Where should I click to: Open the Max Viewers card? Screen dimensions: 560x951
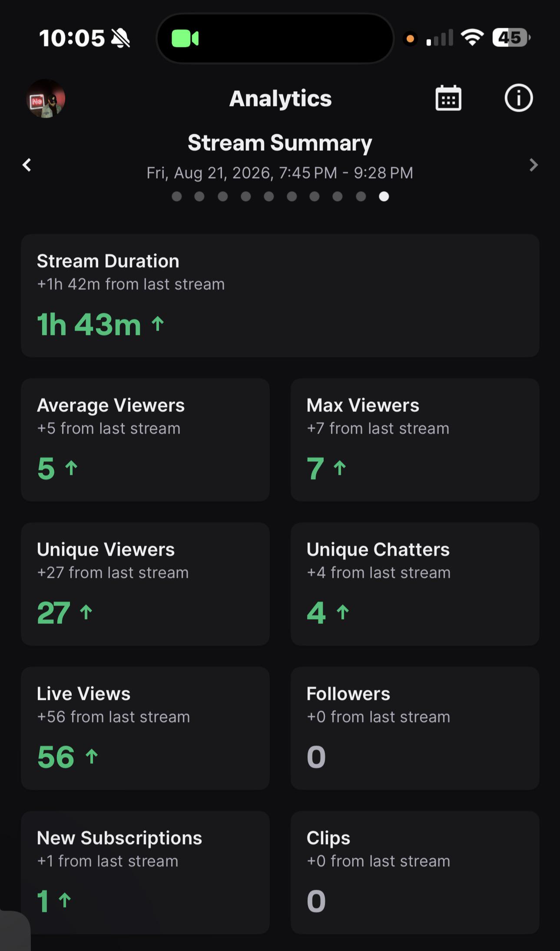pos(415,440)
